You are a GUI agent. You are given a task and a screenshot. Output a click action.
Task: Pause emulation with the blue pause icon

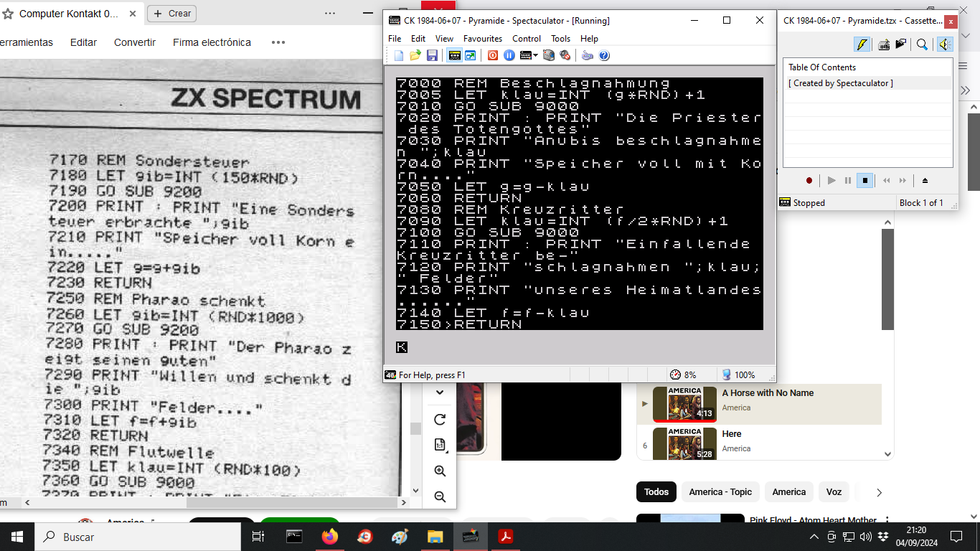tap(509, 55)
